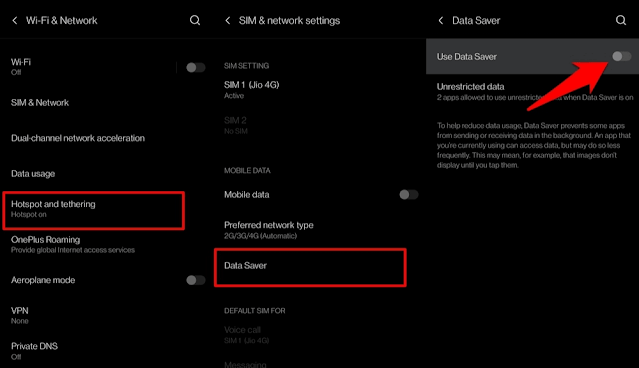Tap SIM & network settings title

point(289,20)
